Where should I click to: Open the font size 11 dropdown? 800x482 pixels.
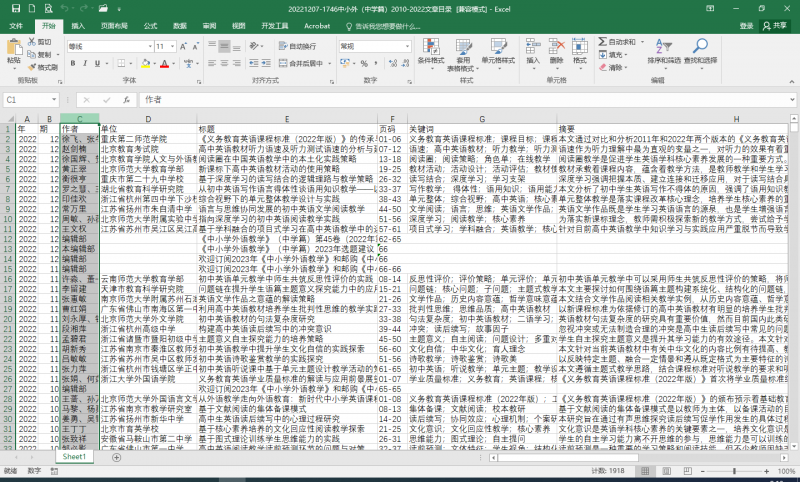point(172,46)
